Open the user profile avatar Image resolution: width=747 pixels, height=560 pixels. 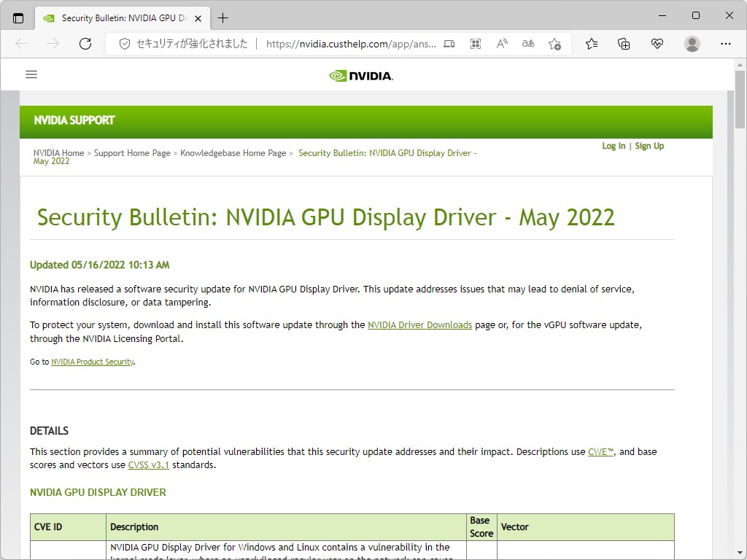[x=692, y=44]
